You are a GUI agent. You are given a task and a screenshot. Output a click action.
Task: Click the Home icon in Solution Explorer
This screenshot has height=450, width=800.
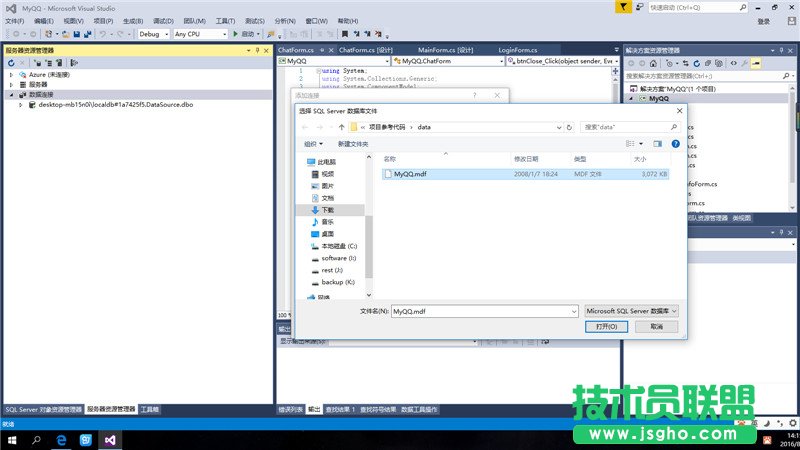653,63
